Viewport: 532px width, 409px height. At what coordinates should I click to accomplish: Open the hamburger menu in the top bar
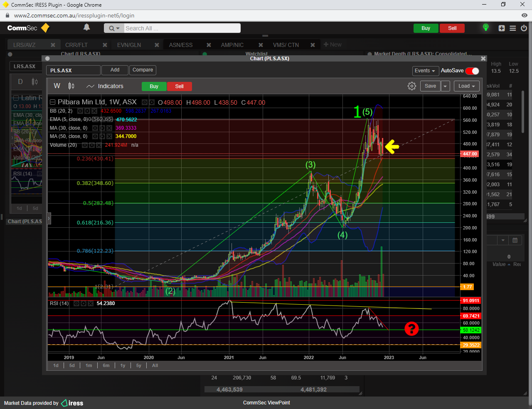(513, 28)
